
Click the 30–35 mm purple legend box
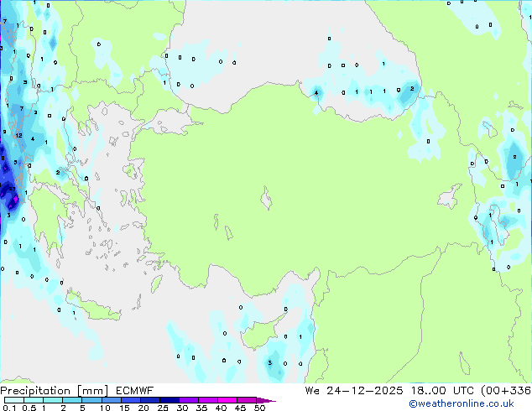188,400
